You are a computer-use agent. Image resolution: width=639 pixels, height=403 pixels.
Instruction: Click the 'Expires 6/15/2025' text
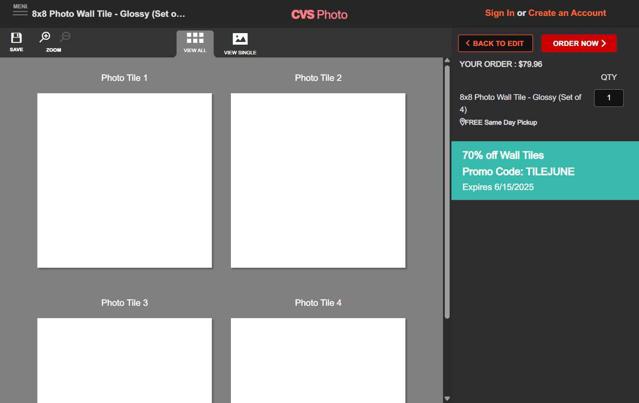pyautogui.click(x=498, y=187)
